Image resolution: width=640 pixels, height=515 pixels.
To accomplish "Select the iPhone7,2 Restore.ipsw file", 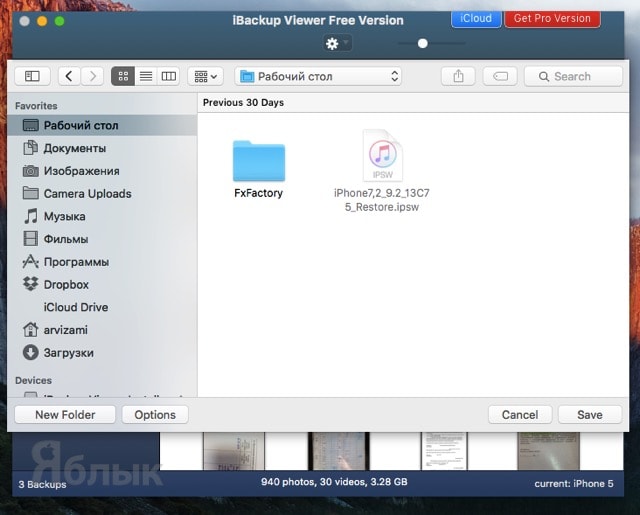I will click(x=383, y=160).
